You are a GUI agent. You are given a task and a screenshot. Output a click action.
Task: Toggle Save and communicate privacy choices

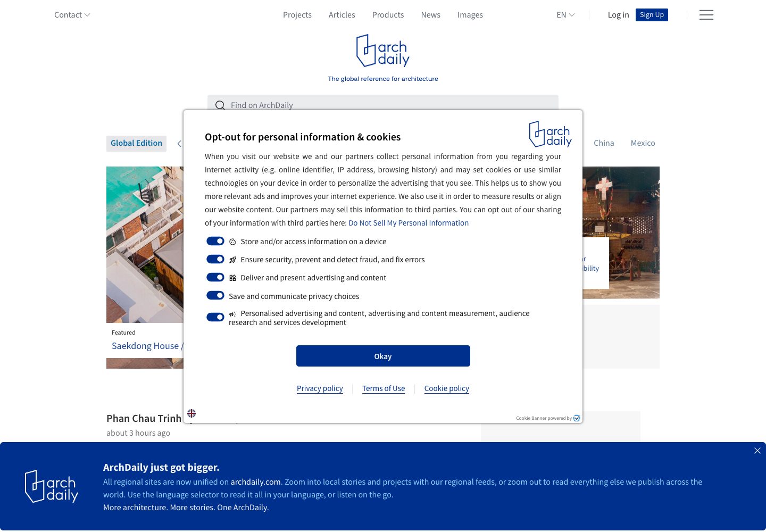point(215,295)
